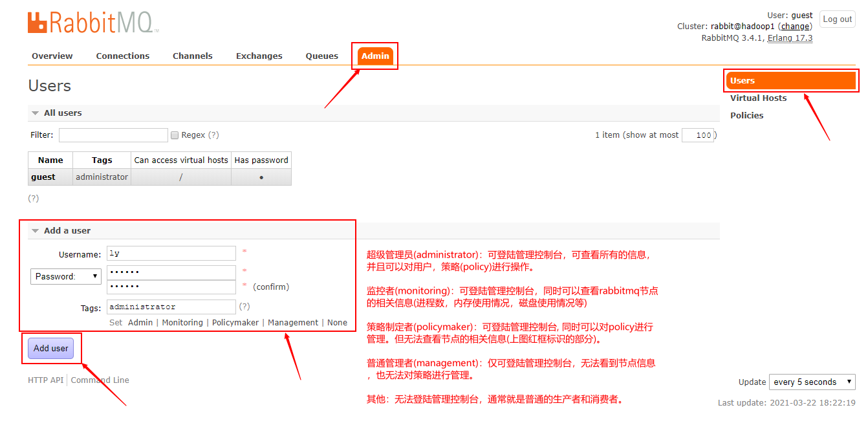Open the Channels tab
This screenshot has height=425, width=868.
[x=193, y=56]
